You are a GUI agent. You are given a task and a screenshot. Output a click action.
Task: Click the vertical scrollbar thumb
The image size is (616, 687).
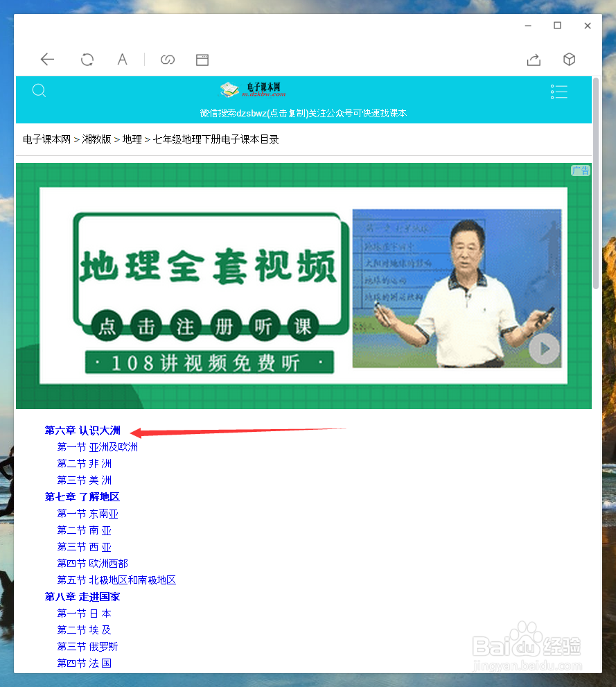tap(596, 183)
